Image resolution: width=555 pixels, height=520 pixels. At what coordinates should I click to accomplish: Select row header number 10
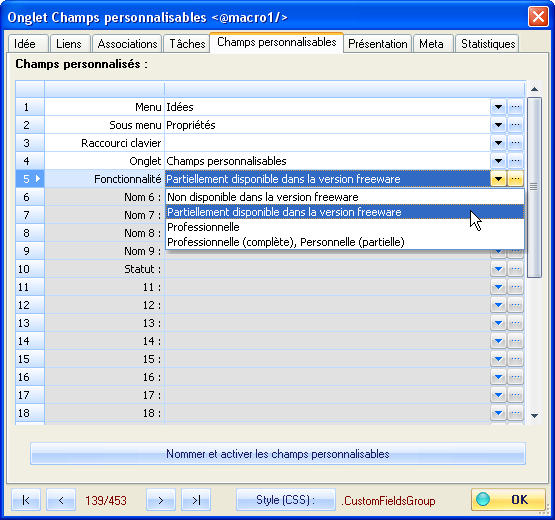click(x=30, y=269)
